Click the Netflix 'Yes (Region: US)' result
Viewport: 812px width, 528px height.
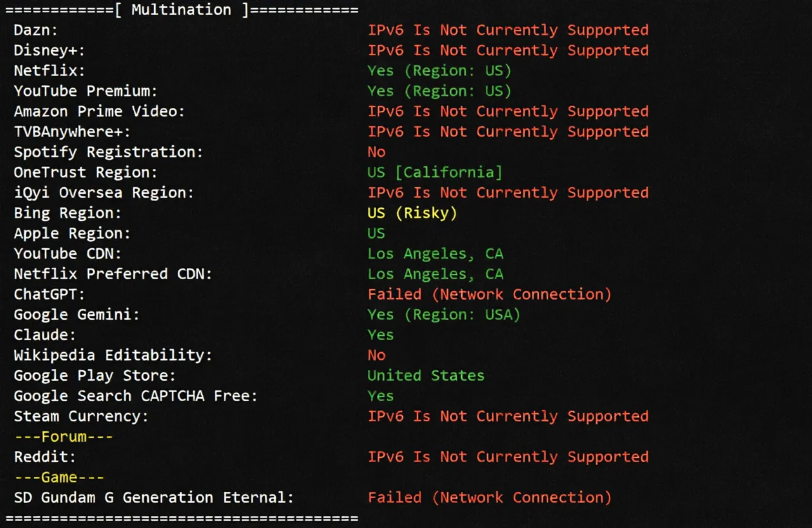pyautogui.click(x=440, y=70)
